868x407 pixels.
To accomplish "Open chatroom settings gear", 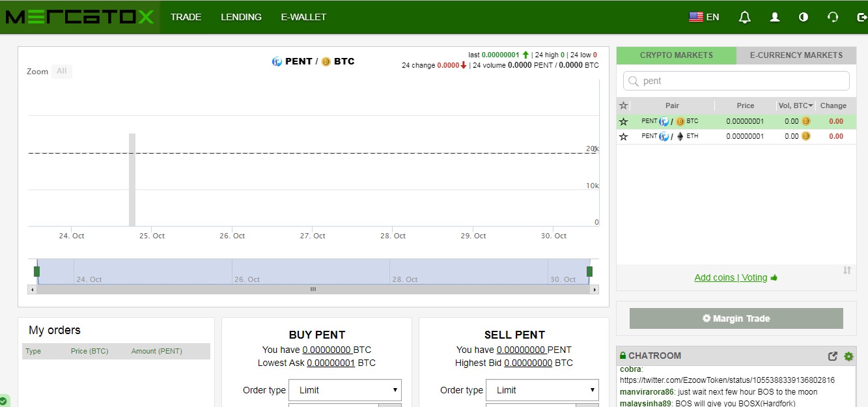I will point(848,356).
